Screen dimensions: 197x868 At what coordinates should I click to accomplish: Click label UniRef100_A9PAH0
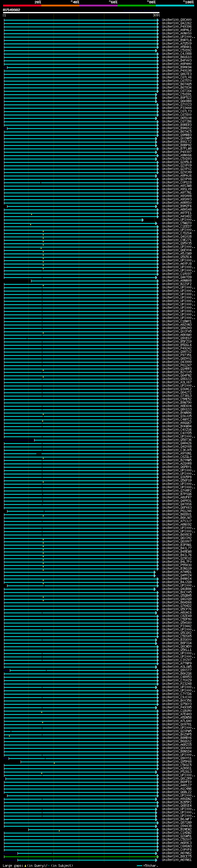tap(177, 64)
